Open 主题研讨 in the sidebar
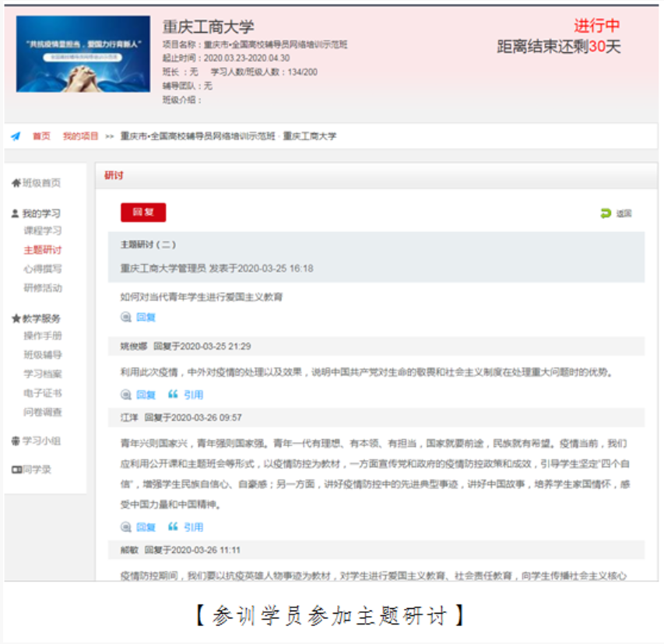664x644 pixels. click(43, 250)
